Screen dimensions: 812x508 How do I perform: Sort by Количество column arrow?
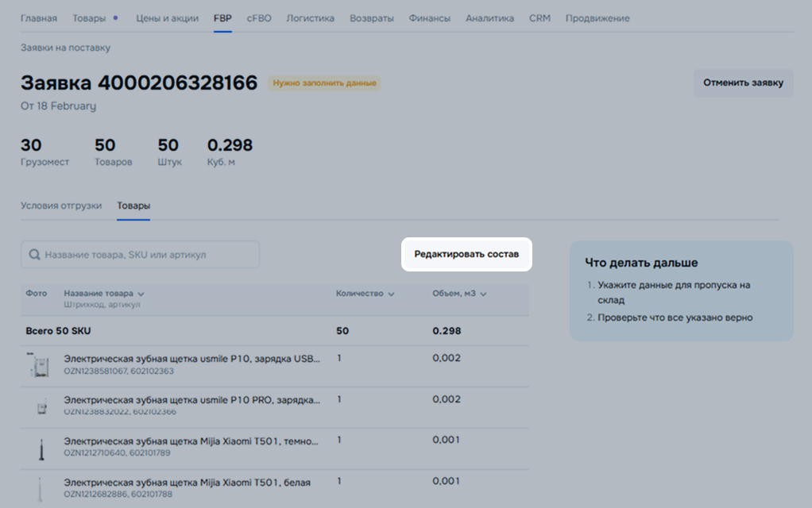(391, 294)
